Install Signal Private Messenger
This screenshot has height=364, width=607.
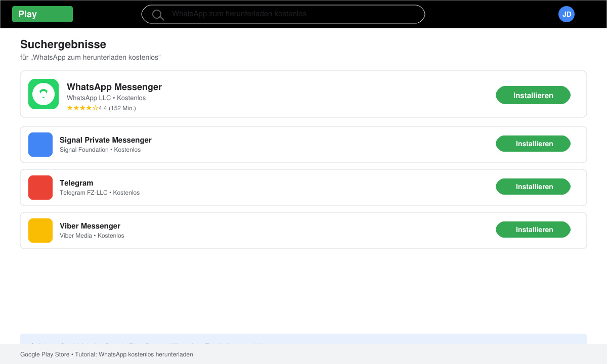click(533, 144)
